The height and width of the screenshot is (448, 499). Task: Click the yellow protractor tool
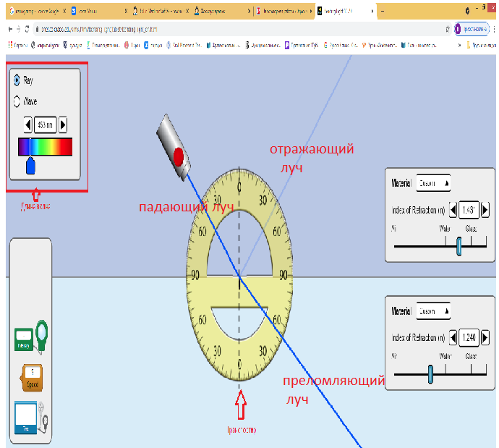[x=239, y=274]
